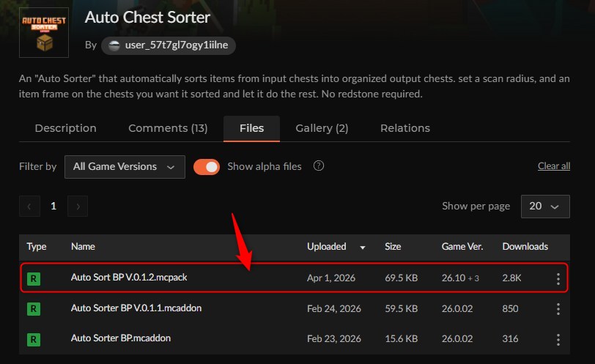Open three-dot menu for Auto Sorter BP.mcaddon

tap(558, 339)
